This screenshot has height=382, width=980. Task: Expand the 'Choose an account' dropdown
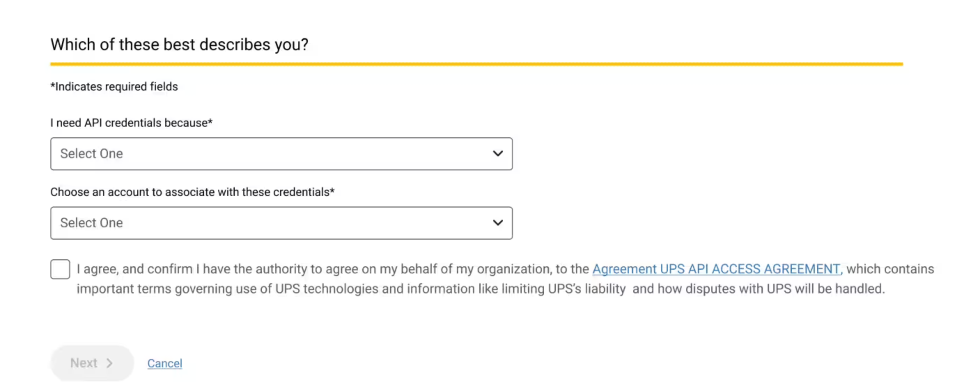pos(281,223)
